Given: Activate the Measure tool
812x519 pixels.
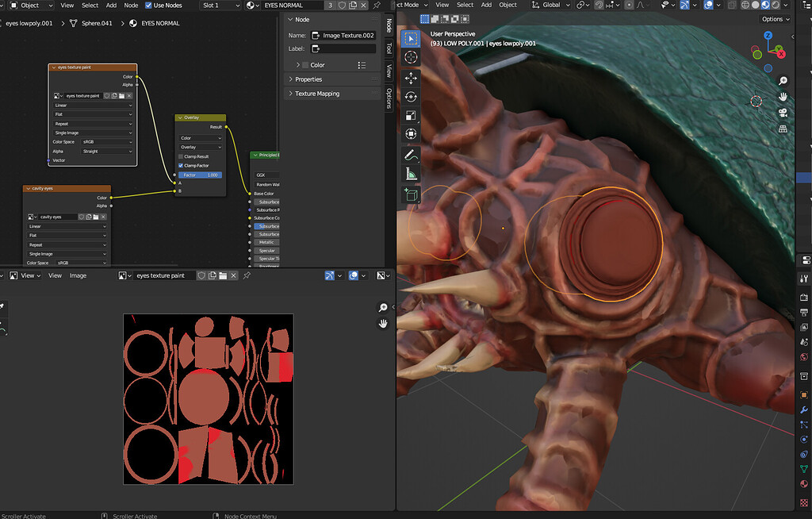Looking at the screenshot, I should point(410,173).
